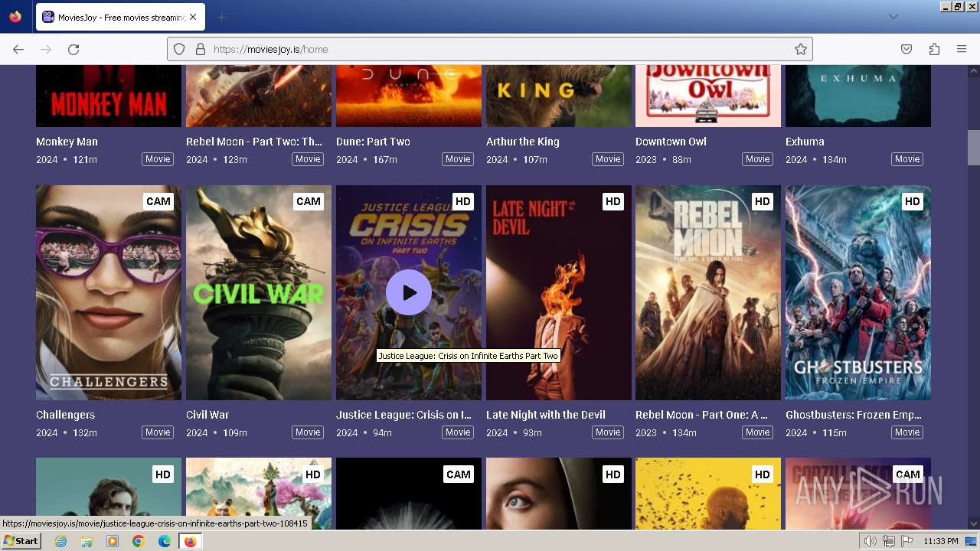The image size is (980, 551).
Task: Click the page vertical scrollbar thumb
Action: pos(973,148)
